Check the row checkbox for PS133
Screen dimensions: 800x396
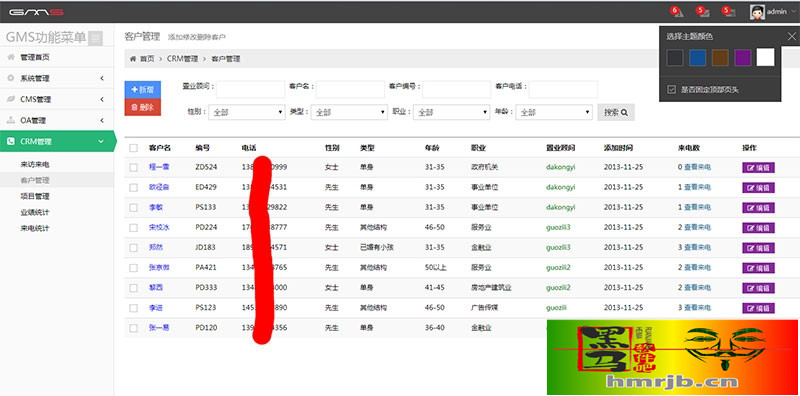pos(134,208)
